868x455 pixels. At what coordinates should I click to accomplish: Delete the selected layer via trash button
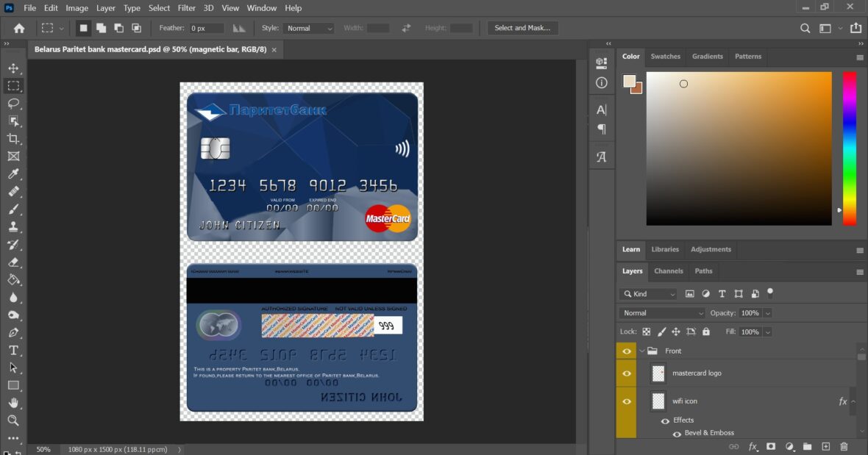[843, 446]
